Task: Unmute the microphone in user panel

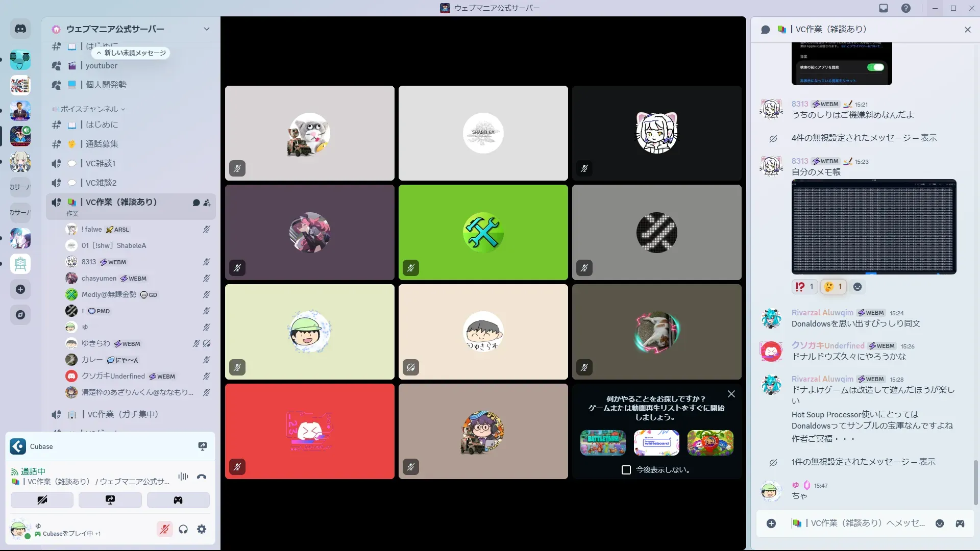Action: tap(164, 529)
